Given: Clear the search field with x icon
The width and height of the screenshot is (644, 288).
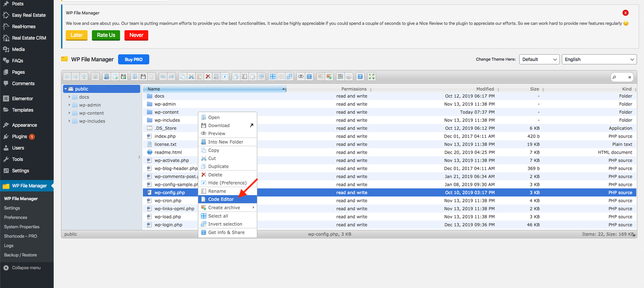Looking at the screenshot, I should tap(630, 77).
